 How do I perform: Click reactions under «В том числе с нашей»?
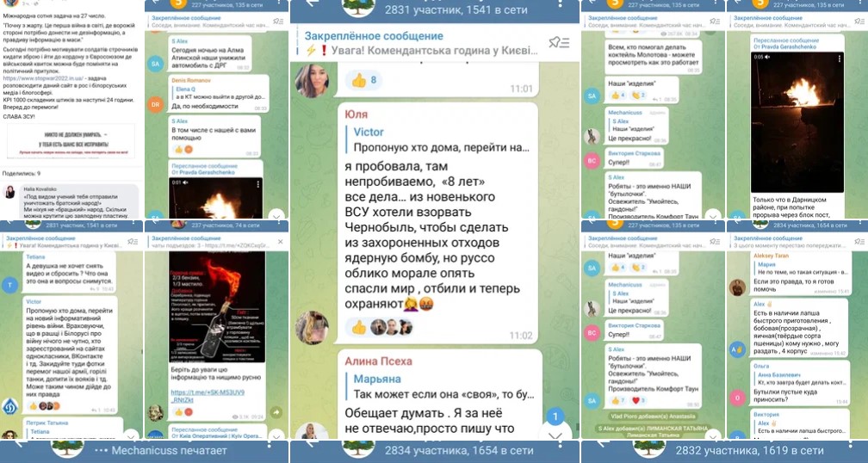[x=183, y=150]
